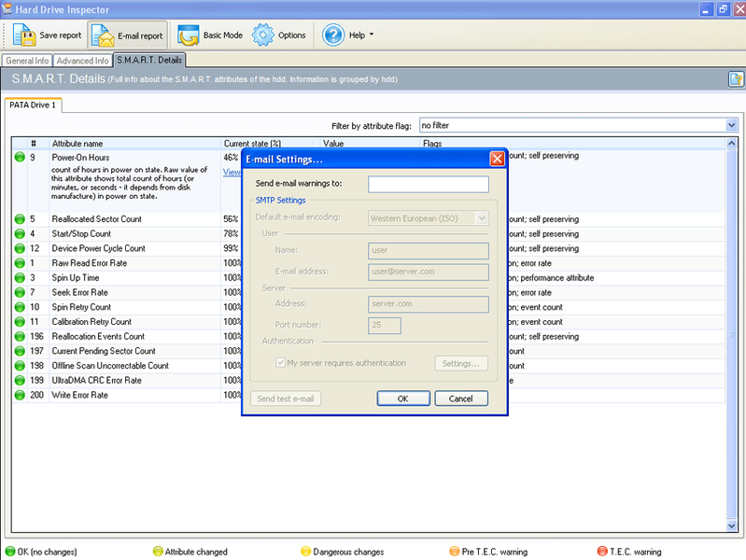746x560 pixels.
Task: Click the yellow Dangerous changes legend icon
Action: point(306,552)
